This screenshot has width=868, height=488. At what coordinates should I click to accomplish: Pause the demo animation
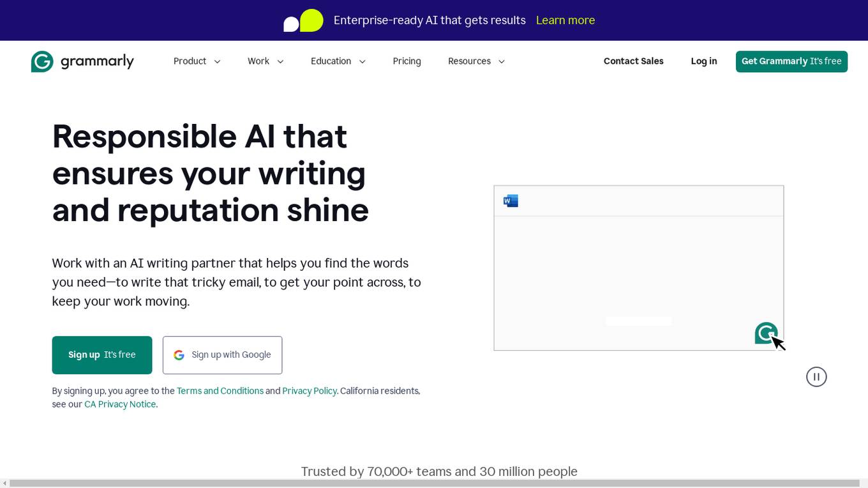click(816, 377)
